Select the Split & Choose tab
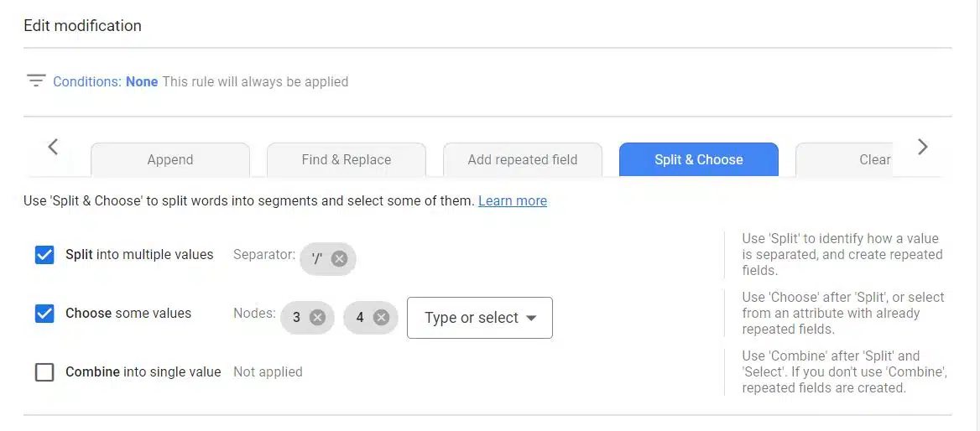Image resolution: width=980 pixels, height=431 pixels. point(699,159)
